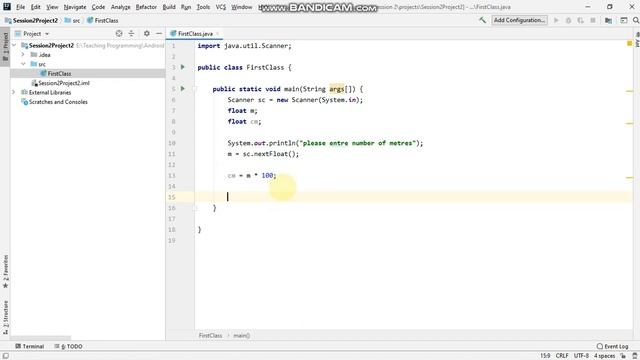This screenshot has height=360, width=640.
Task: Select FirstClass in the project tree
Action: (x=59, y=73)
